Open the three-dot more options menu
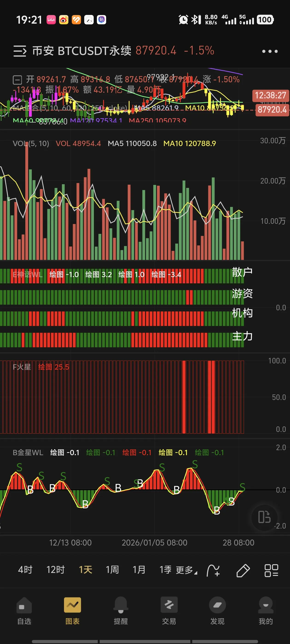Viewport: 290px width, 644px height. tap(270, 52)
